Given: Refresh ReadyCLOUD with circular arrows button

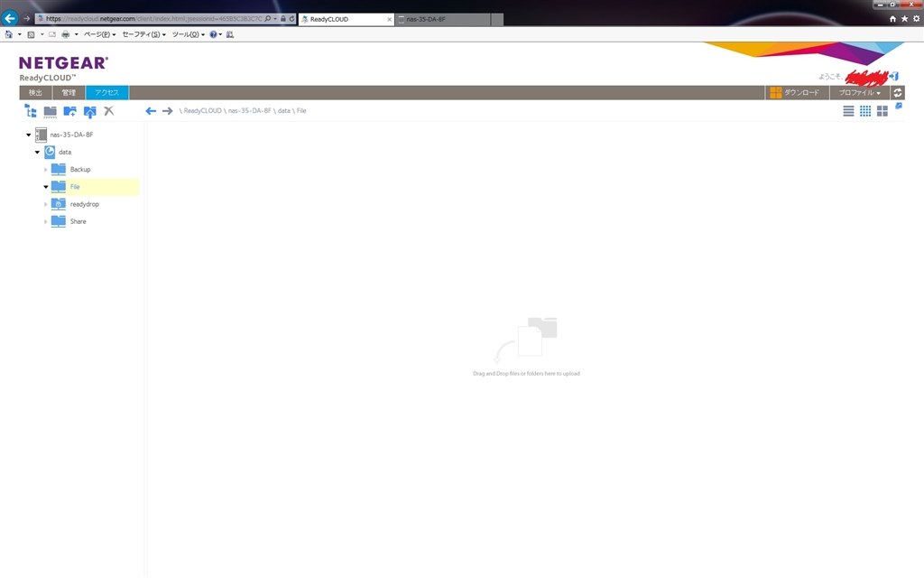Looking at the screenshot, I should [x=898, y=93].
